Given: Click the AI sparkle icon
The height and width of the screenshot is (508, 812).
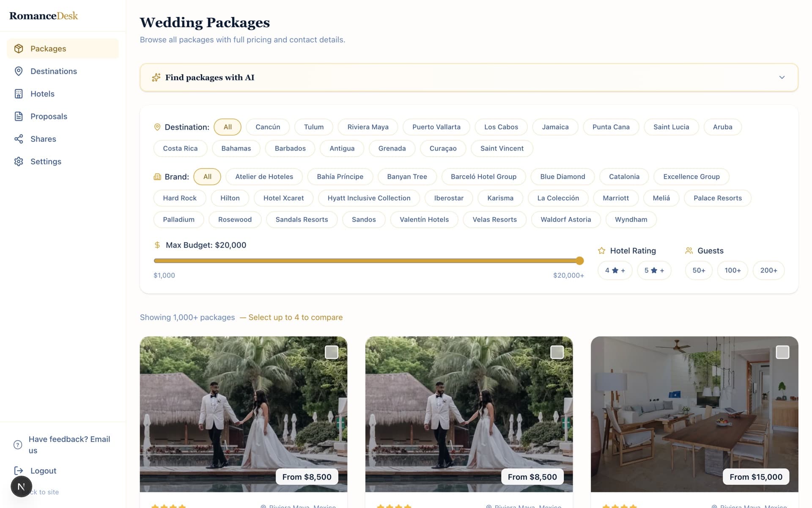Looking at the screenshot, I should [156, 77].
